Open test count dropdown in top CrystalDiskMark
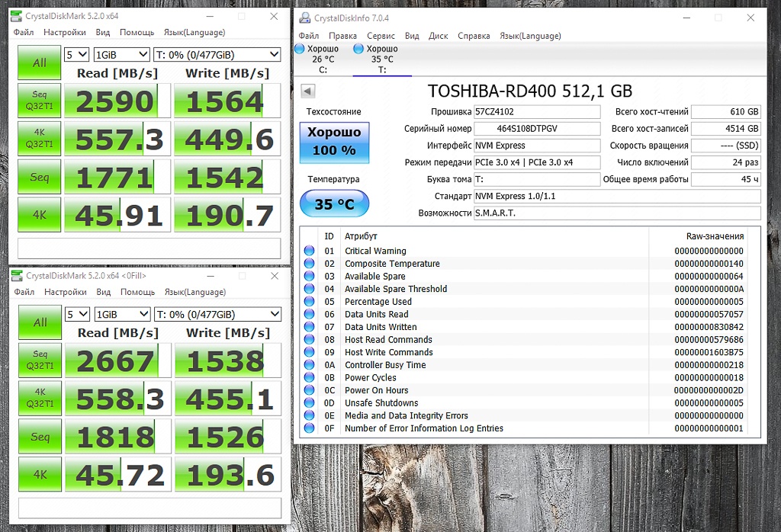This screenshot has height=532, width=781. pos(77,55)
